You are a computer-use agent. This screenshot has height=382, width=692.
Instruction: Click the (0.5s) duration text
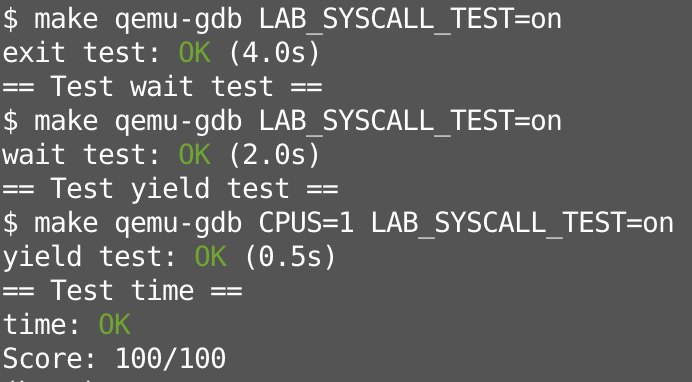tap(290, 257)
